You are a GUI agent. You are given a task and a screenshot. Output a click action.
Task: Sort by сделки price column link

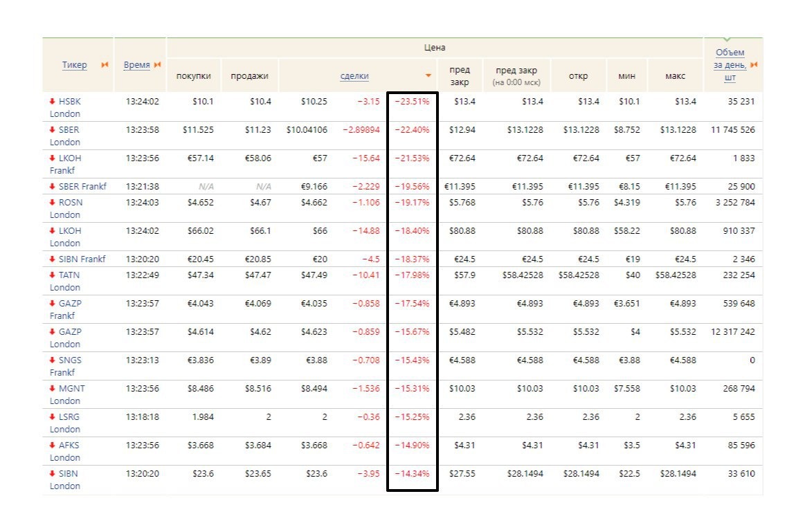click(354, 76)
